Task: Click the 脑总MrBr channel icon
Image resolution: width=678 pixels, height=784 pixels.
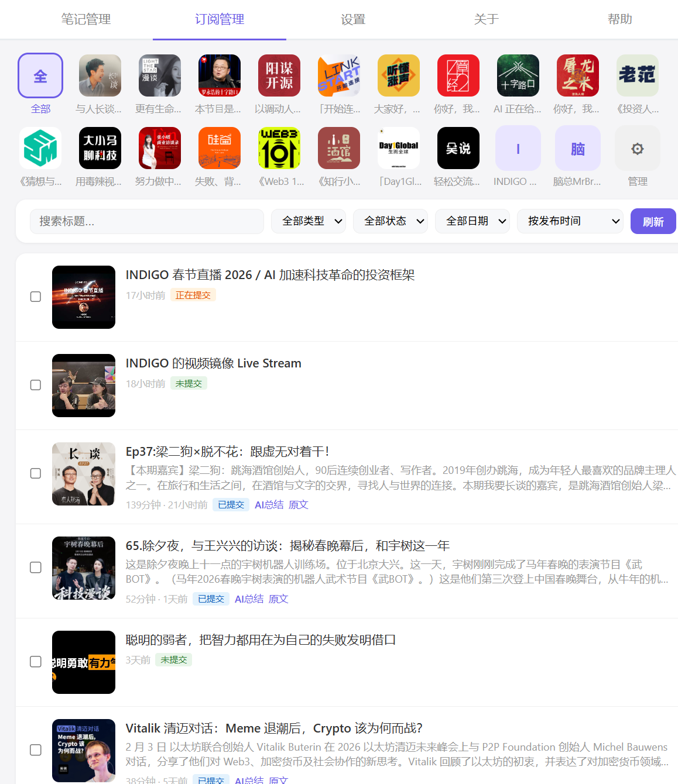Action: 577,148
